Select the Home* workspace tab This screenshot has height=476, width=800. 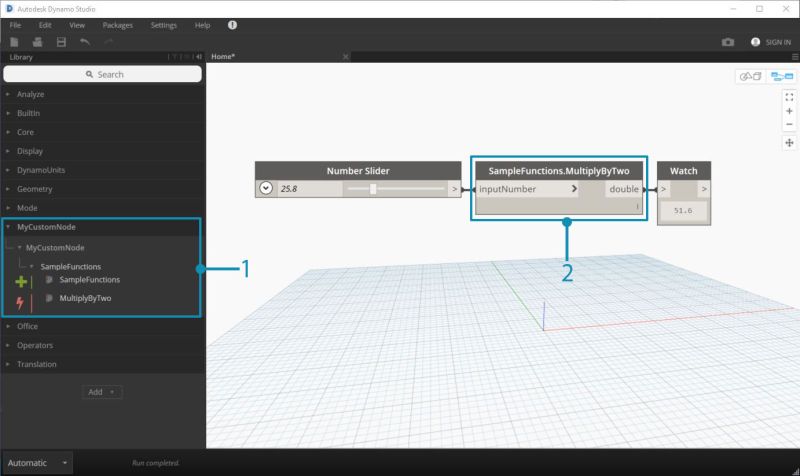pos(223,57)
